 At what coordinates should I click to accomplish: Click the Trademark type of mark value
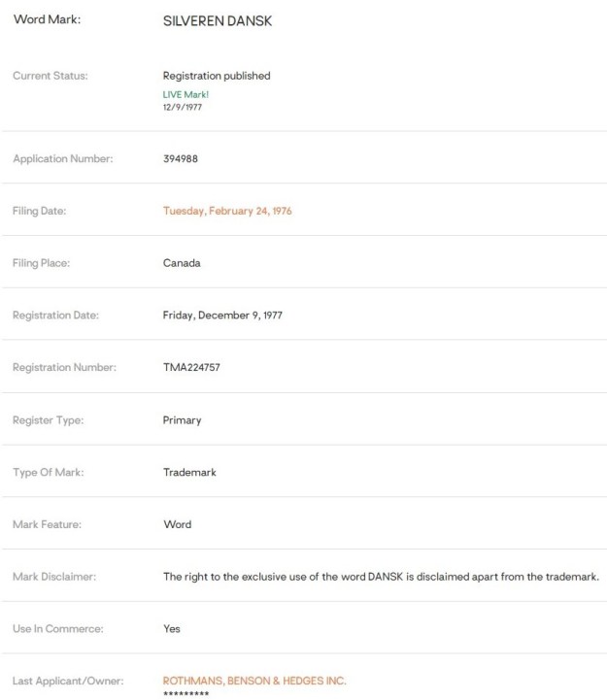(189, 472)
